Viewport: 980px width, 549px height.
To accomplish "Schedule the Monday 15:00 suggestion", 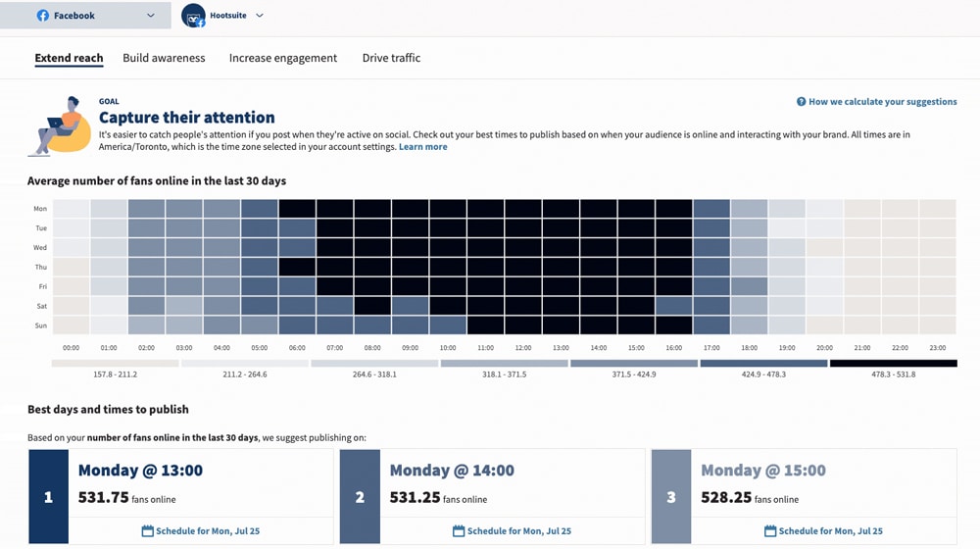I will [830, 531].
